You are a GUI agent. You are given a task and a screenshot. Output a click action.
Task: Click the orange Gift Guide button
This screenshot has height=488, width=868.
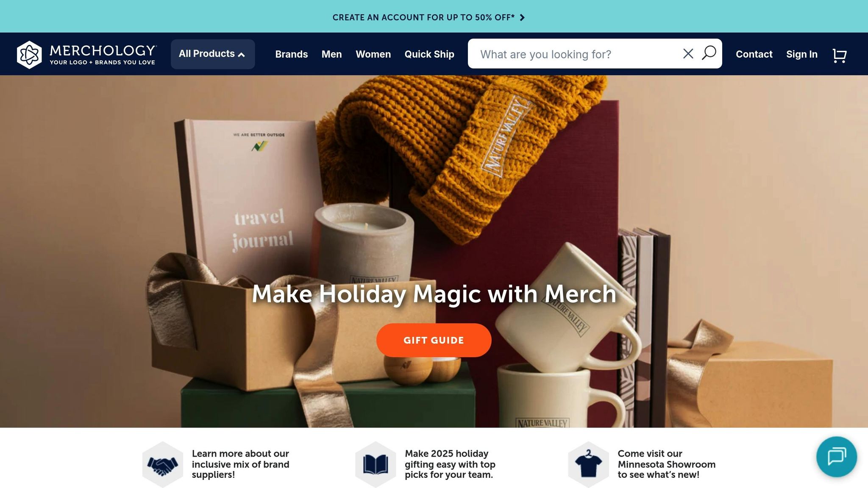click(434, 340)
